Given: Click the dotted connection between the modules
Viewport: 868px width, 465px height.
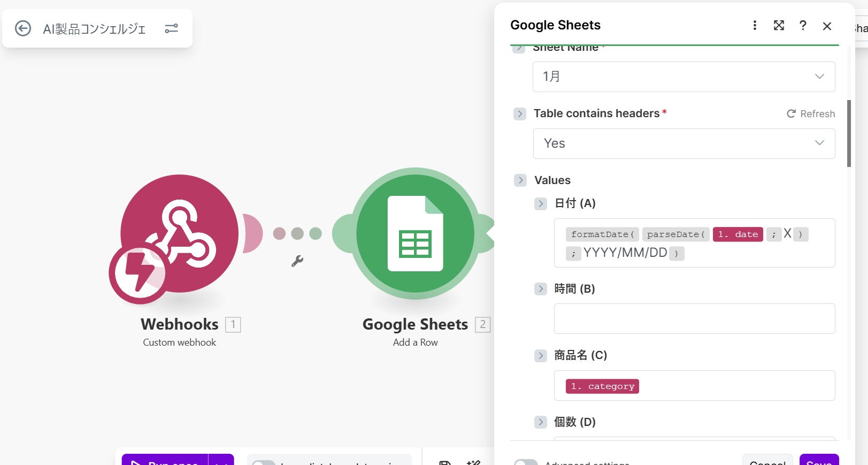Looking at the screenshot, I should (297, 233).
